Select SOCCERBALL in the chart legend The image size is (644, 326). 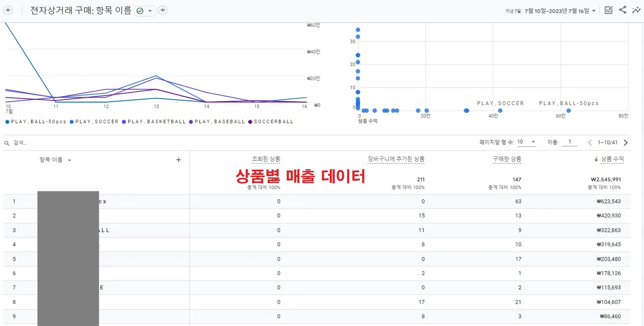pyautogui.click(x=271, y=122)
